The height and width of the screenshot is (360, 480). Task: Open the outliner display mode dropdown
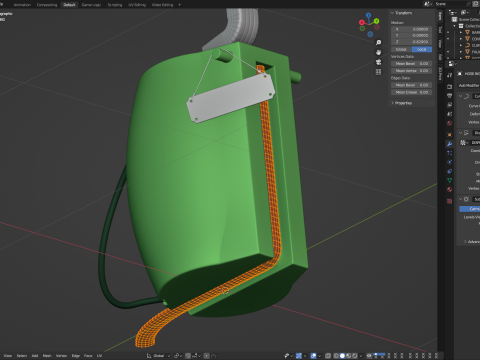pos(464,12)
